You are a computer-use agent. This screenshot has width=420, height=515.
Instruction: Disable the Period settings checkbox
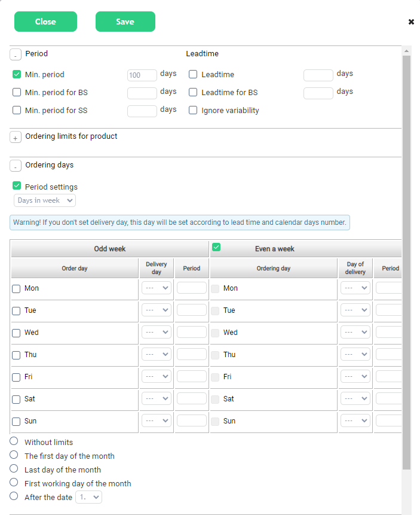tap(17, 186)
